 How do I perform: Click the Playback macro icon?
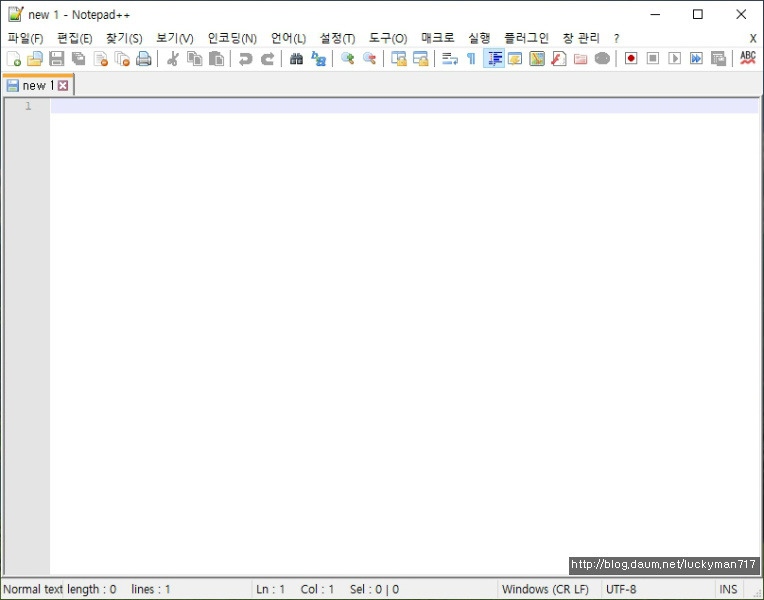[x=674, y=58]
